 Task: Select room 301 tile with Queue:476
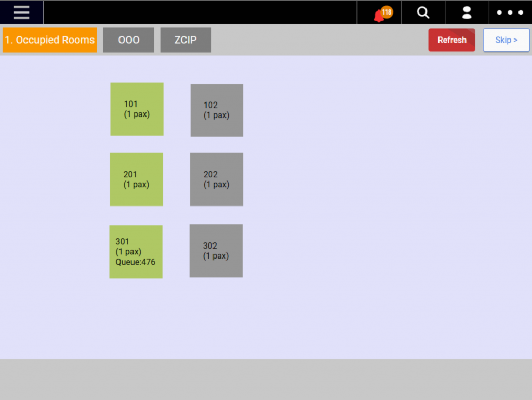[136, 252]
